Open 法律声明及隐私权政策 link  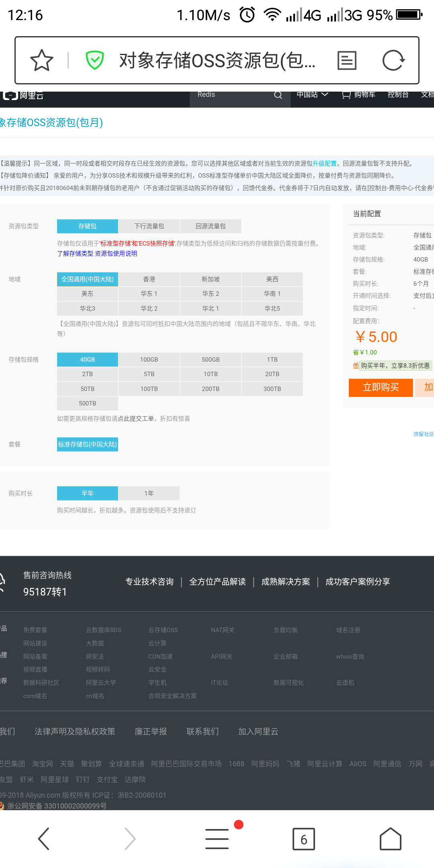75,731
